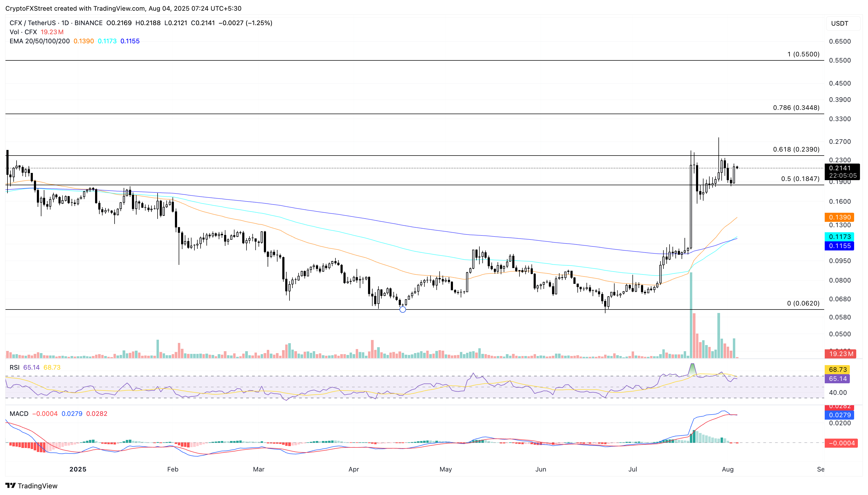
Task: Click the TradingView logo at bottom left
Action: click(x=31, y=485)
